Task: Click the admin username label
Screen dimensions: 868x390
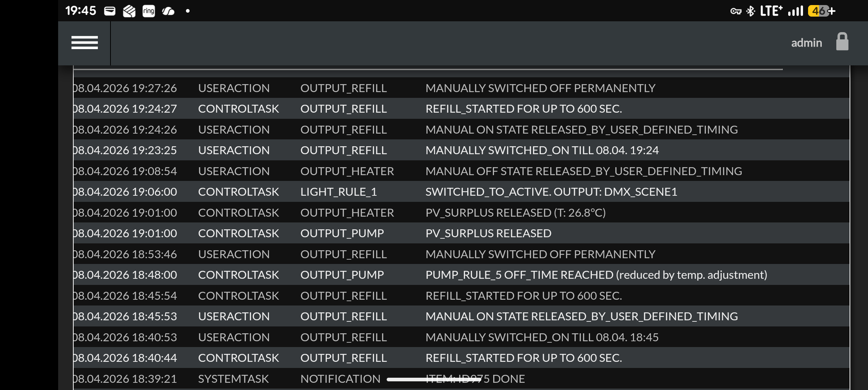Action: [807, 43]
